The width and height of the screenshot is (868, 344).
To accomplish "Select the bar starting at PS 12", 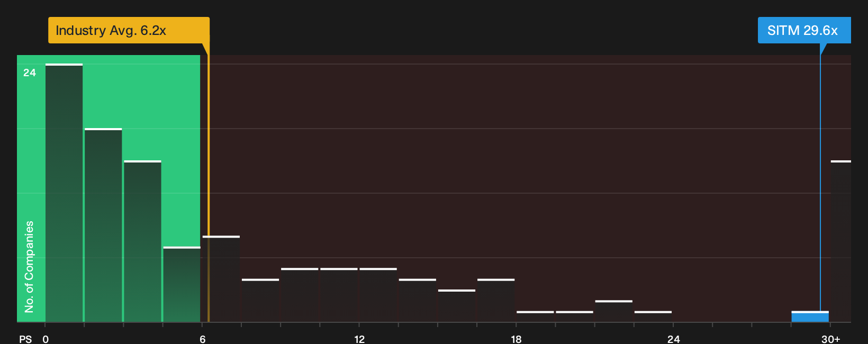I will (378, 295).
